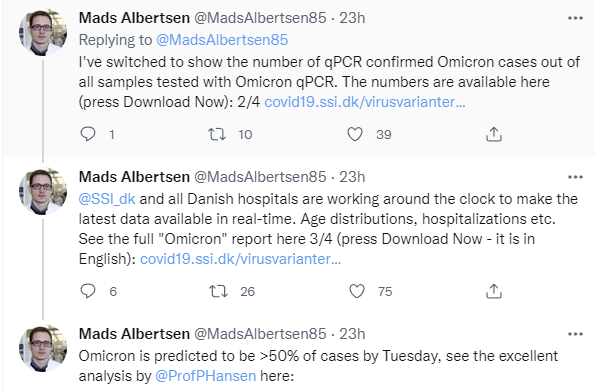
Task: Like the tweet with 39 likes
Action: pyautogui.click(x=355, y=134)
